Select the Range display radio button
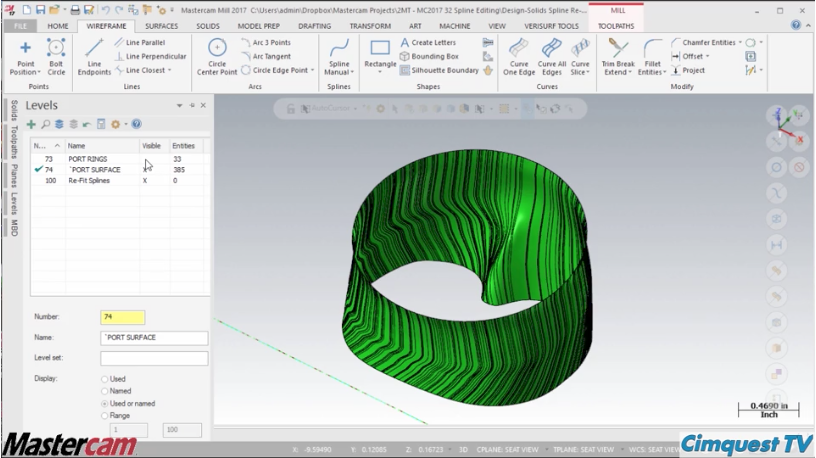The height and width of the screenshot is (458, 816). point(105,416)
